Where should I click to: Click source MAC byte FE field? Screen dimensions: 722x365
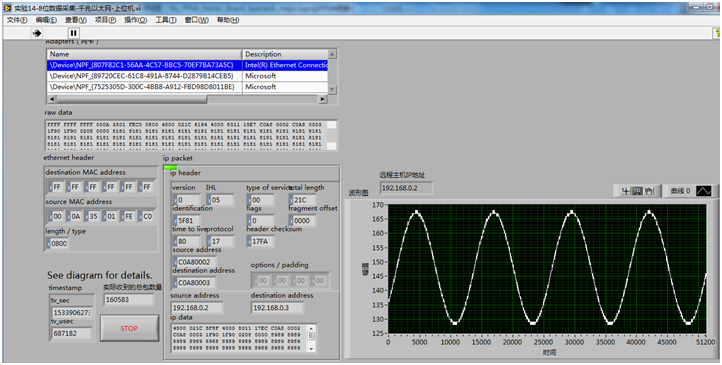tap(128, 216)
